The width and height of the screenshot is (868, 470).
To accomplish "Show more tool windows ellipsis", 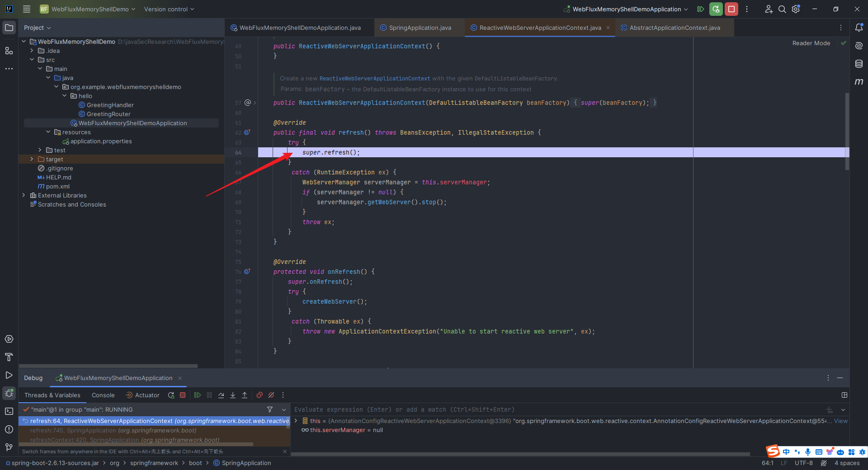I will [9, 69].
